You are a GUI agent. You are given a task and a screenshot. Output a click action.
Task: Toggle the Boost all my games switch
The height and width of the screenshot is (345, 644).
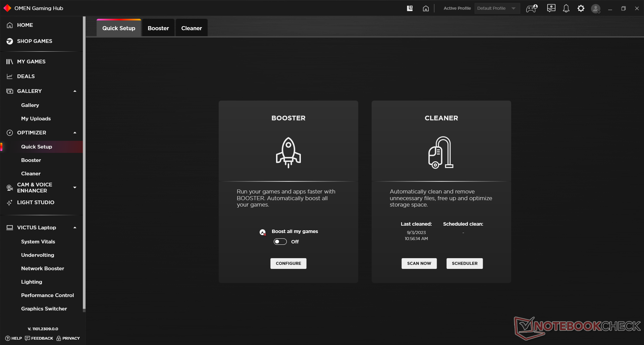click(280, 242)
